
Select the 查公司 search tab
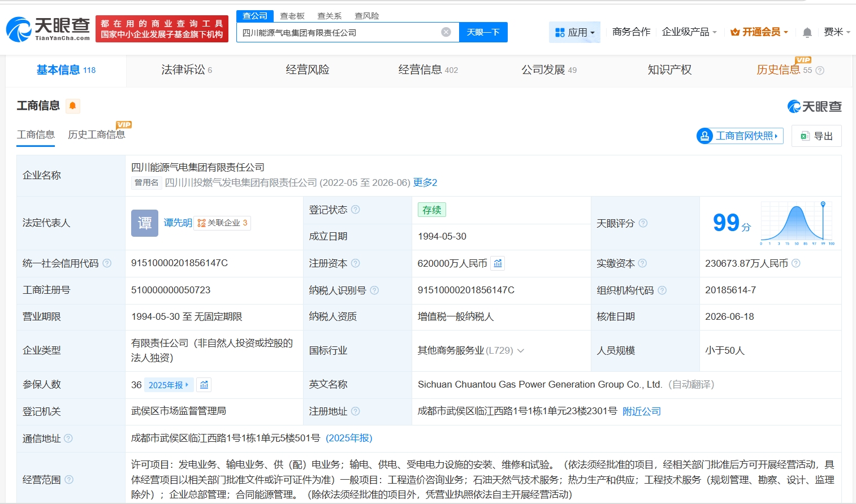(255, 16)
